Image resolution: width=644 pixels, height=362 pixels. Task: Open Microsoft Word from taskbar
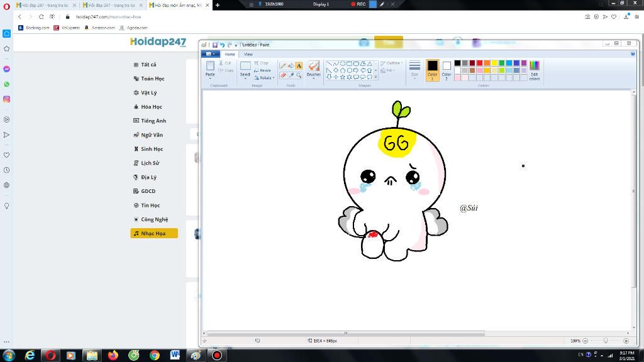[175, 355]
